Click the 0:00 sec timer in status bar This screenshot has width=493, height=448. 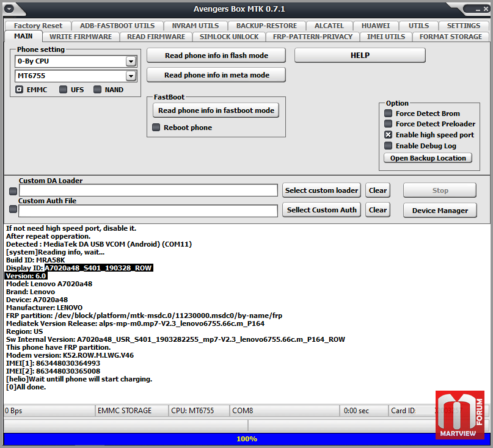pos(363,411)
